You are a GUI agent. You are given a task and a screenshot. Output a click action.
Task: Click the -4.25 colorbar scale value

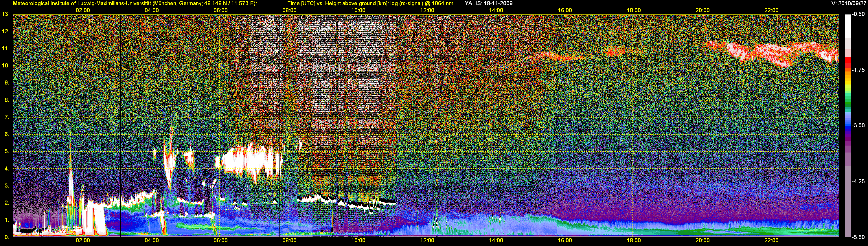click(x=858, y=181)
